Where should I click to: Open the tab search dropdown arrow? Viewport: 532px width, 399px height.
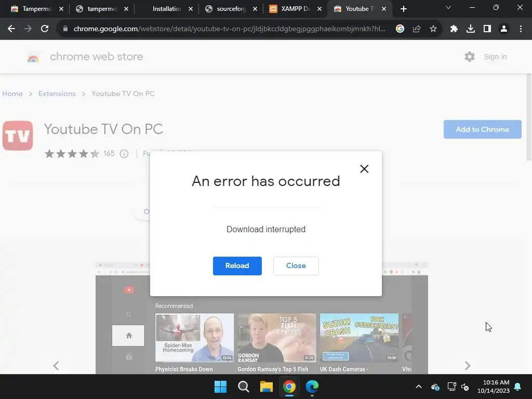click(448, 7)
